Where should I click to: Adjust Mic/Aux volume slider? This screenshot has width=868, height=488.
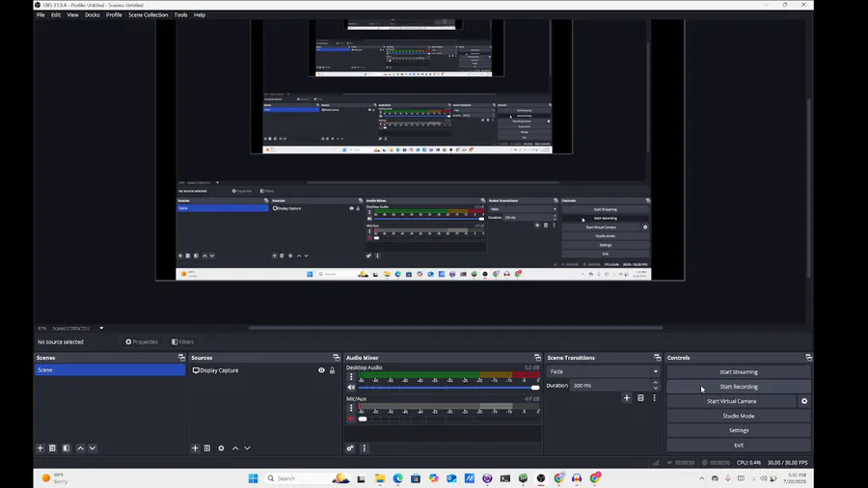tap(448, 419)
